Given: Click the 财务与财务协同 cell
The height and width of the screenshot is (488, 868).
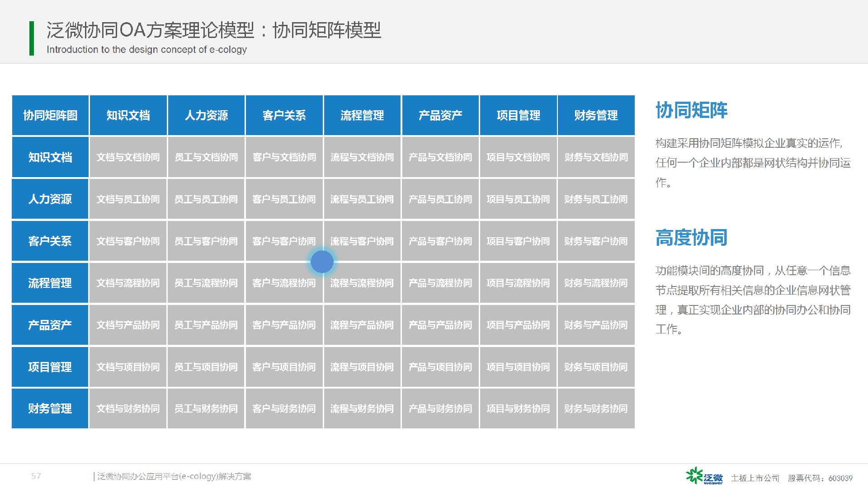Looking at the screenshot, I should pyautogui.click(x=596, y=408).
